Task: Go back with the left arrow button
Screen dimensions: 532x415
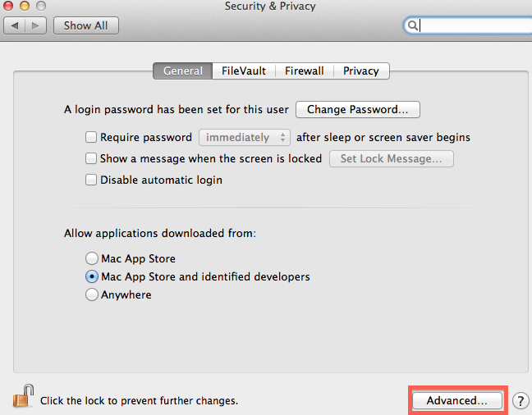Action: [x=14, y=25]
